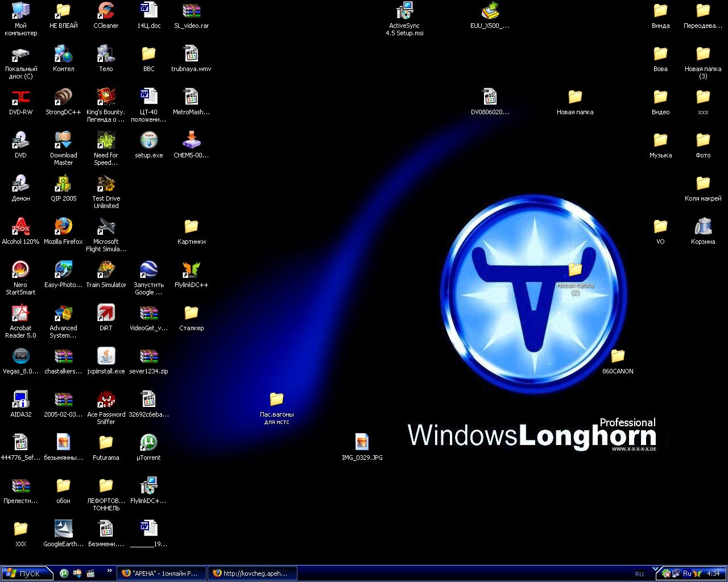
Task: Open Acrobat Reader 5.0 shortcut
Action: 20,321
